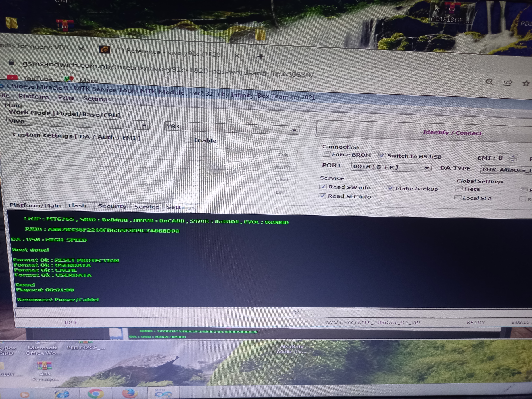Screen dimensions: 532x399
Task: Tick the checkbox in the Auth file row
Action: point(18,159)
